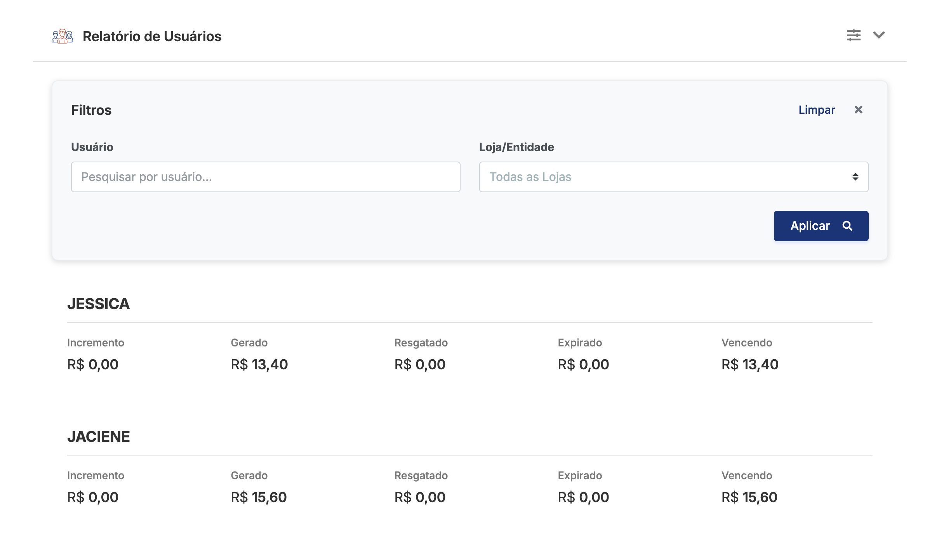Image resolution: width=932 pixels, height=560 pixels.
Task: Focus the Pesquisar por usuário search field
Action: [x=266, y=177]
